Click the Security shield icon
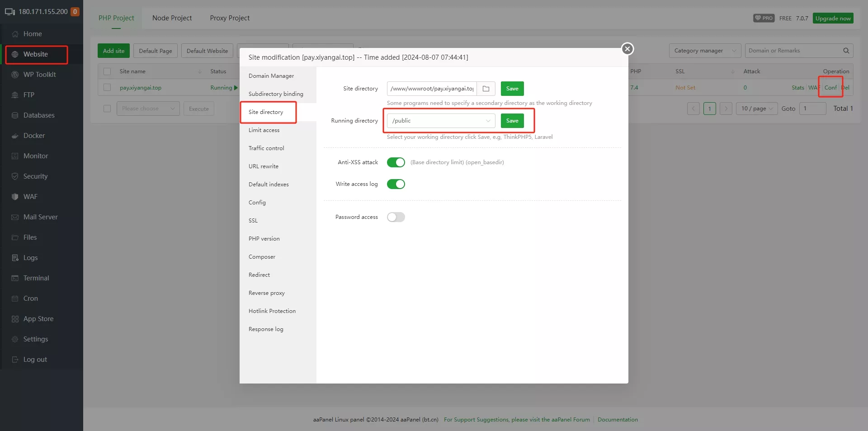The width and height of the screenshot is (868, 431). (15, 176)
